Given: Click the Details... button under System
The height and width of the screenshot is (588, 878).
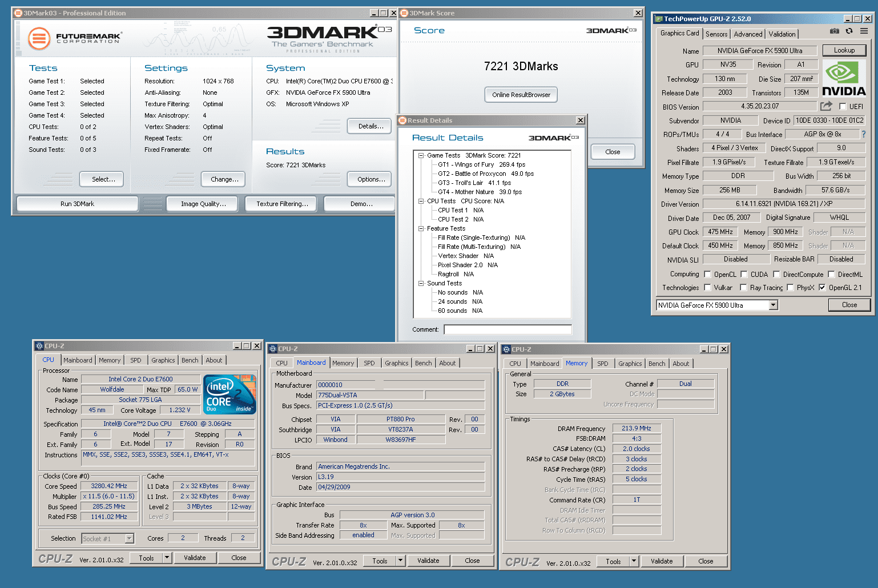Looking at the screenshot, I should pos(370,126).
